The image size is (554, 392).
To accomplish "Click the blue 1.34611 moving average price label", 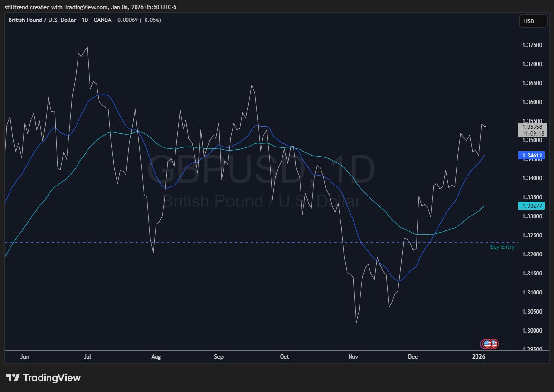I will point(532,155).
